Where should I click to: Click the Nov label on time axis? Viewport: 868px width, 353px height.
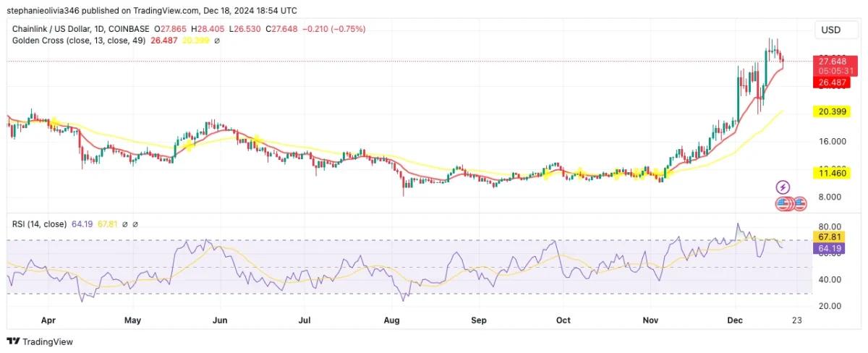pyautogui.click(x=650, y=319)
